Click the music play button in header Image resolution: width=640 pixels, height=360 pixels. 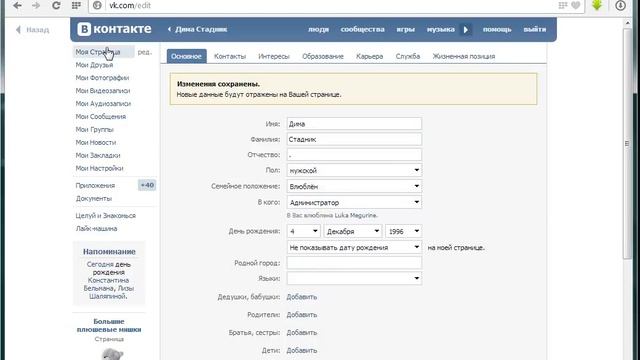click(x=466, y=29)
